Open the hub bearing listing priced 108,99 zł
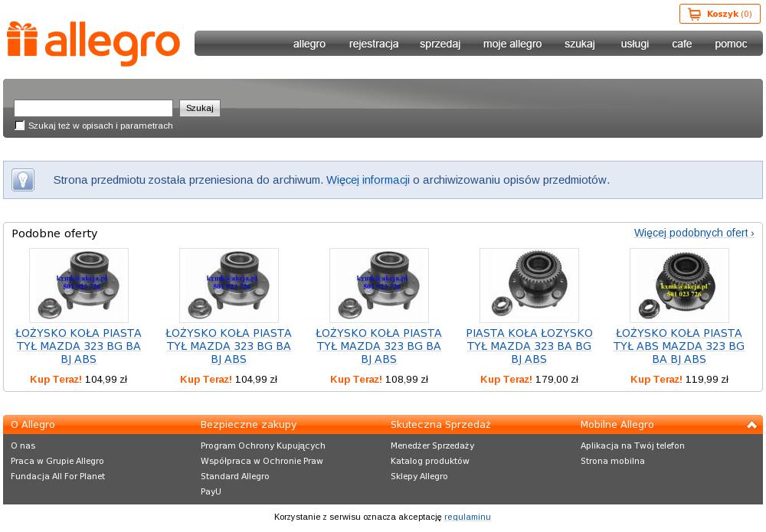766x532 pixels. click(x=378, y=346)
